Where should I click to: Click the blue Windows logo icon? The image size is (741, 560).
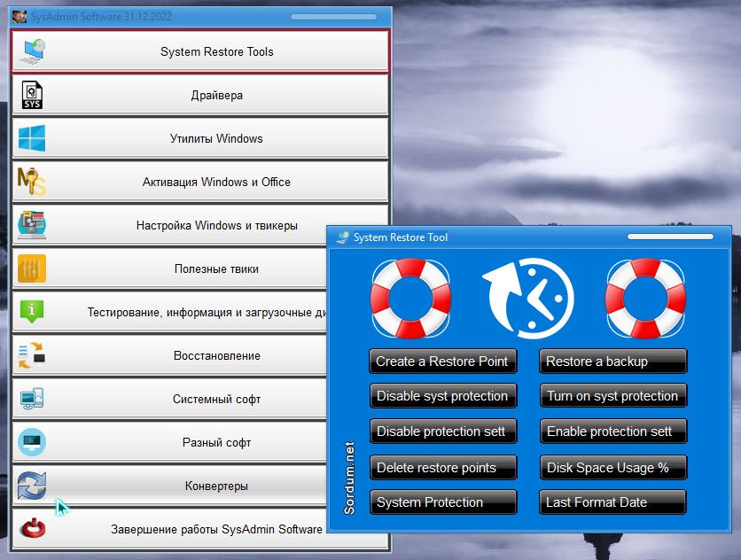(x=32, y=138)
